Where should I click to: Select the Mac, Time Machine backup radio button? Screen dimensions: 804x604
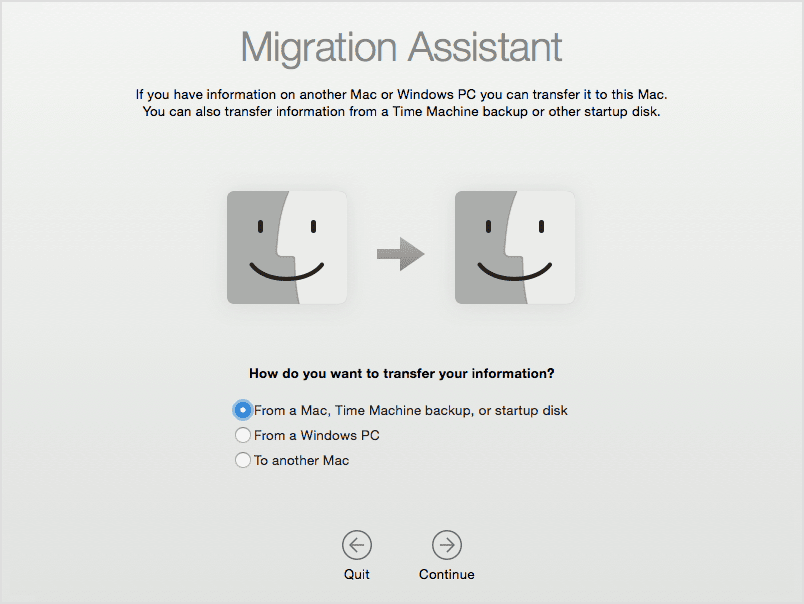click(x=242, y=410)
